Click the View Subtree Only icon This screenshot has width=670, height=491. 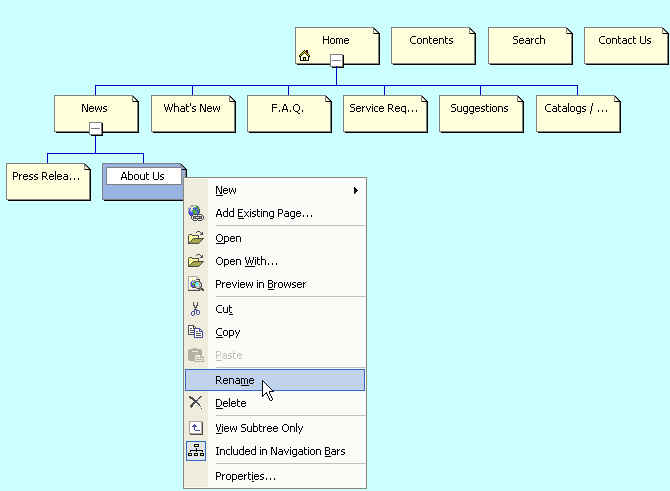coord(195,428)
